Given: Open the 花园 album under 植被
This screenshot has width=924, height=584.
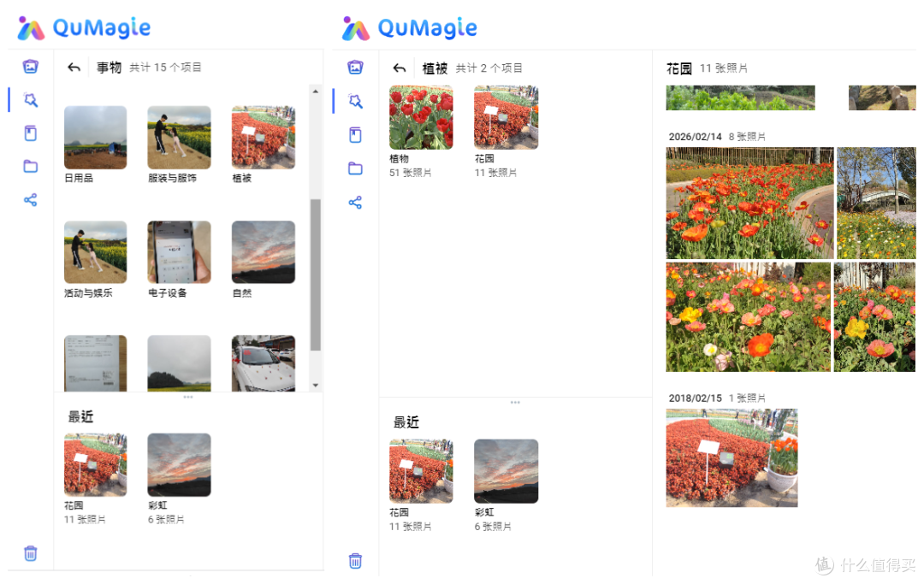Looking at the screenshot, I should coord(506,117).
